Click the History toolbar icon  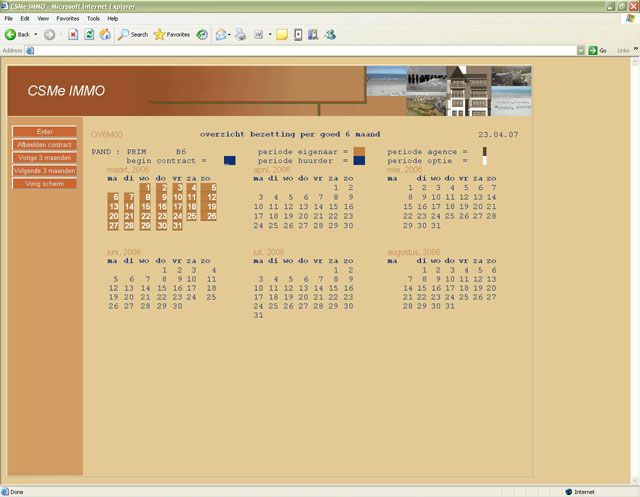tap(202, 34)
